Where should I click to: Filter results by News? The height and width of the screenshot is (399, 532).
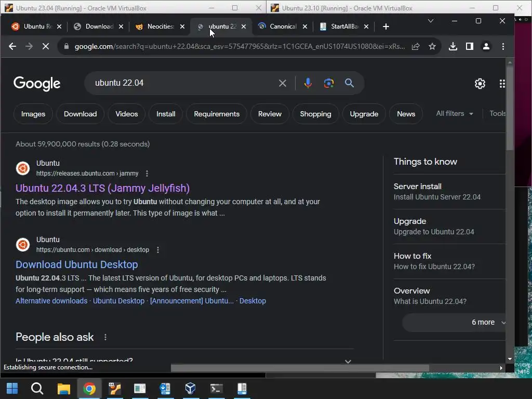tap(406, 114)
